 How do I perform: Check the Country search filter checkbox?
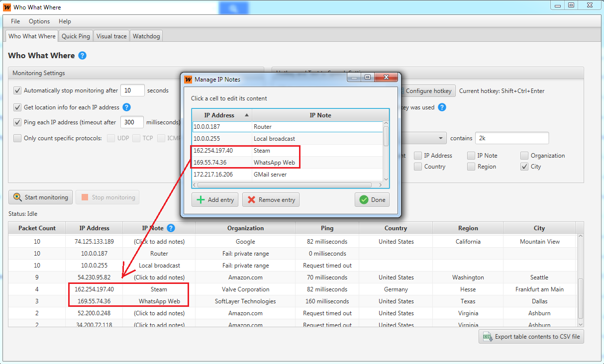pyautogui.click(x=418, y=167)
